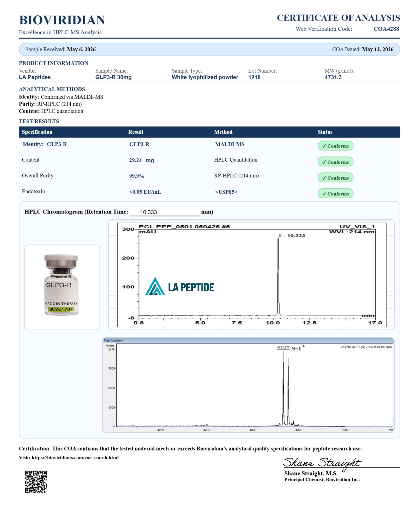Select the vendor name LA Peptides
Image resolution: width=411 pixels, height=532 pixels.
[35, 77]
